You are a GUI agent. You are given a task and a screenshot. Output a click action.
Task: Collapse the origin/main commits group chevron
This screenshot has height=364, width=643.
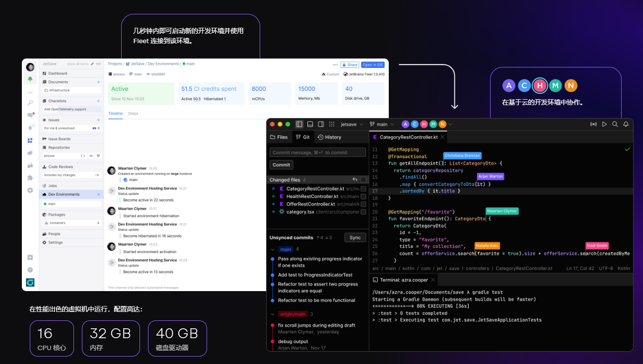273,314
